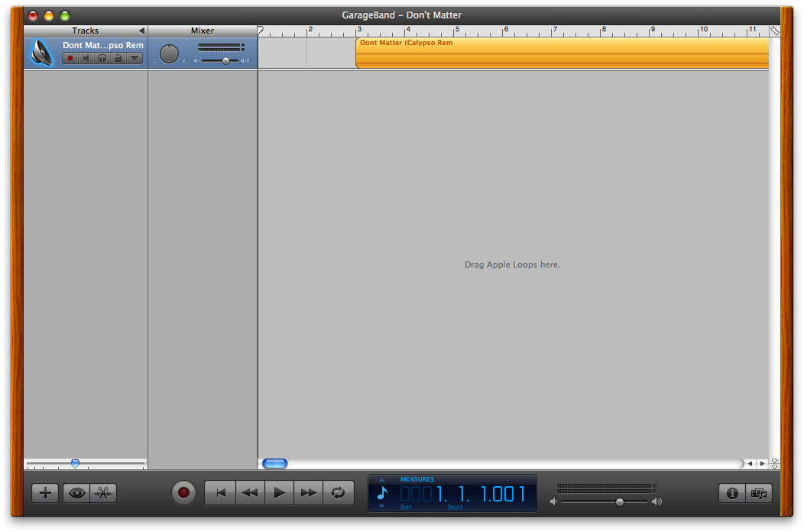The height and width of the screenshot is (532, 804).
Task: Open the Media Browser
Action: click(759, 493)
